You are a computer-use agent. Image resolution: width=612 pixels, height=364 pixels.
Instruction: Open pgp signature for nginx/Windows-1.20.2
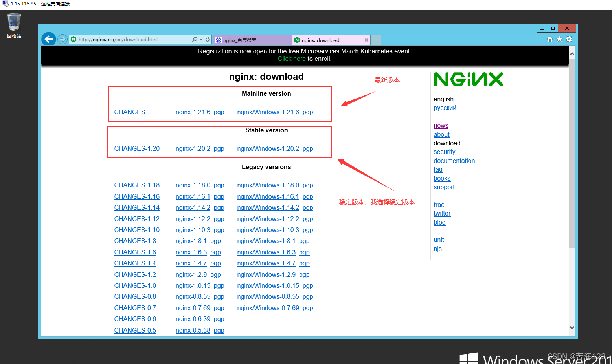tap(308, 148)
